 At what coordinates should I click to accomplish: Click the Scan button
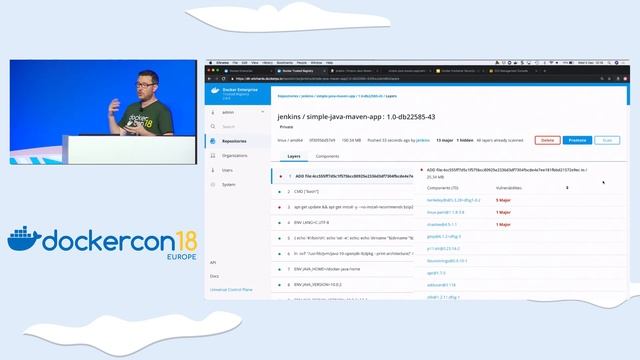(607, 140)
